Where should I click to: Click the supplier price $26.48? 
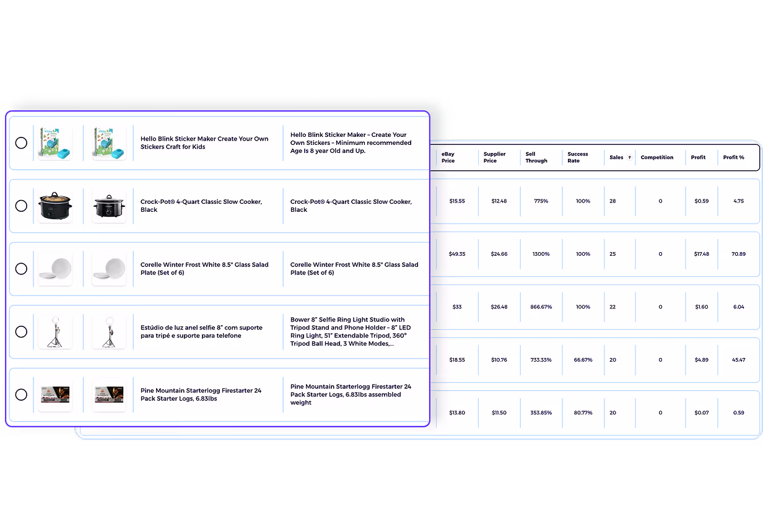499,307
